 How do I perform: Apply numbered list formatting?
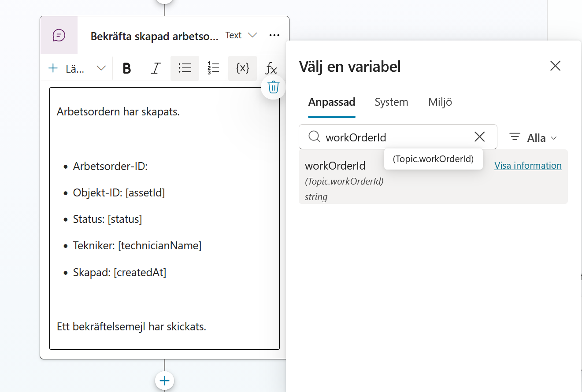click(x=213, y=68)
